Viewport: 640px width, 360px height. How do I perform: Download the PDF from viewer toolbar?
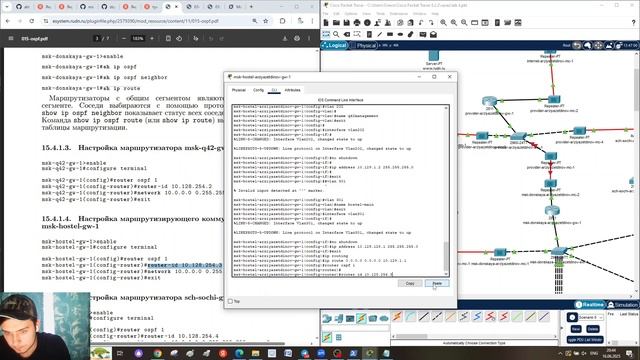[x=285, y=38]
